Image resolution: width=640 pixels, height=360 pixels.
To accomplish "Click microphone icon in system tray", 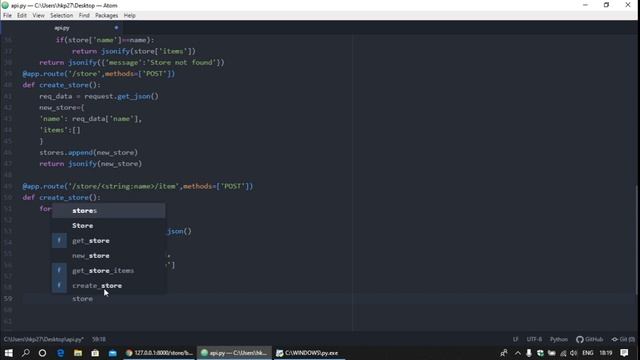I will point(529,353).
